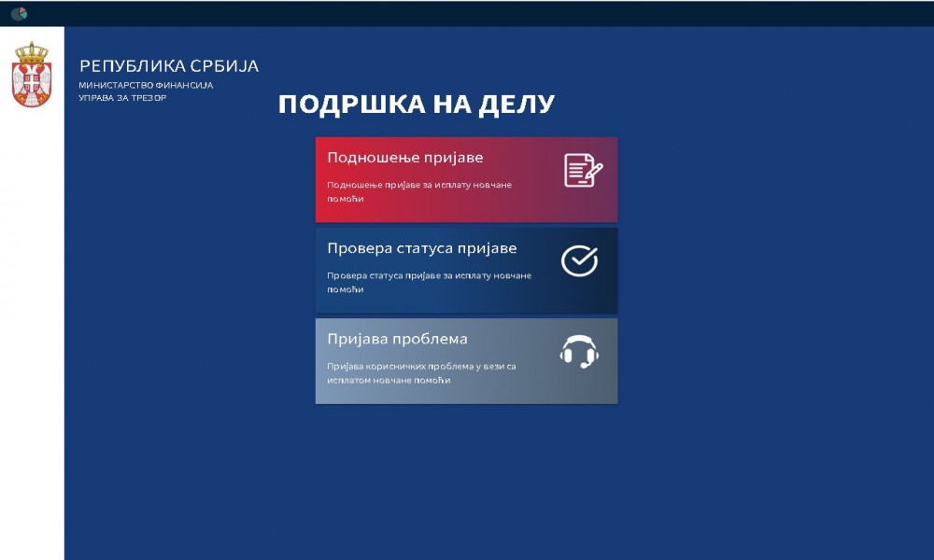Click the headset support icon
Viewport: 934px width, 560px height.
click(x=579, y=352)
